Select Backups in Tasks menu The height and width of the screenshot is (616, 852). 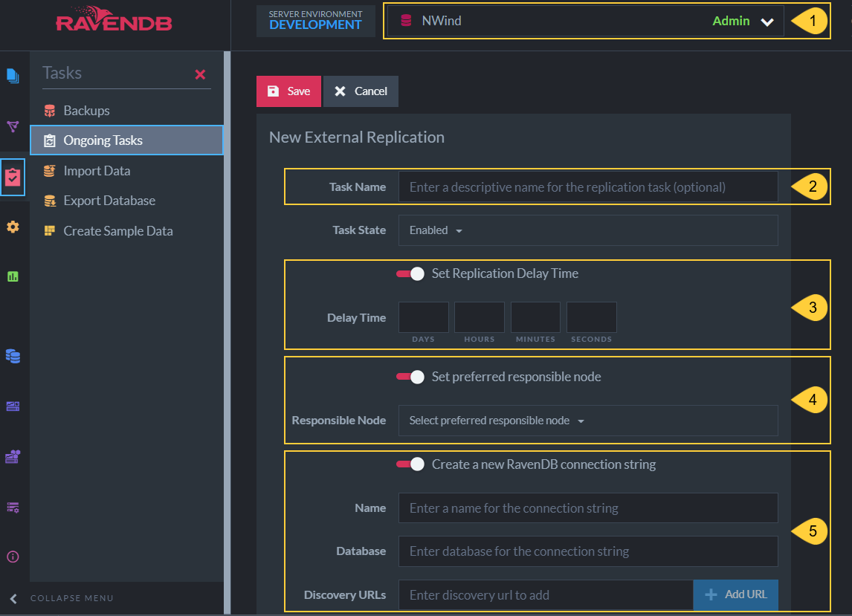point(126,111)
